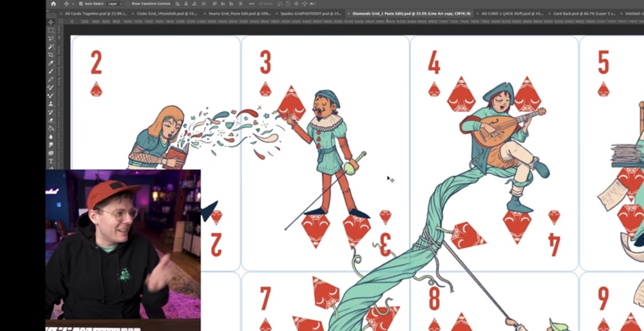Select the Rectangular Marquee tool

point(51,30)
